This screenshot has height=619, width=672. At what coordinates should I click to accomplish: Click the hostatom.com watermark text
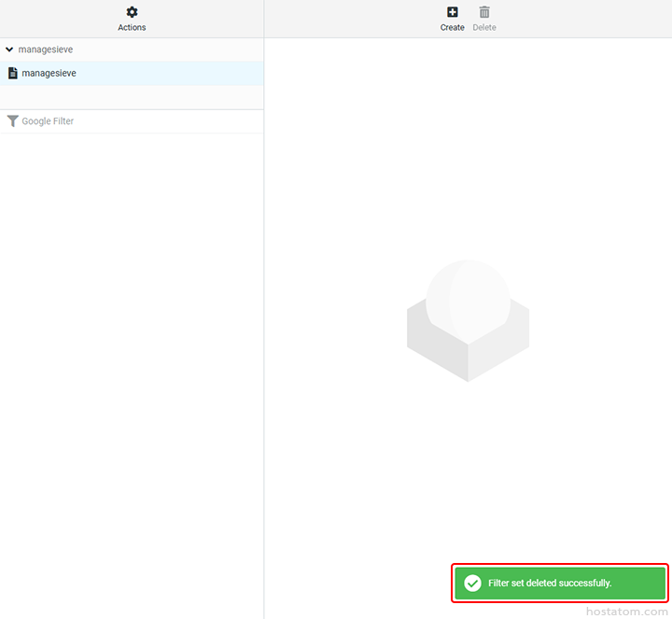pos(627,611)
